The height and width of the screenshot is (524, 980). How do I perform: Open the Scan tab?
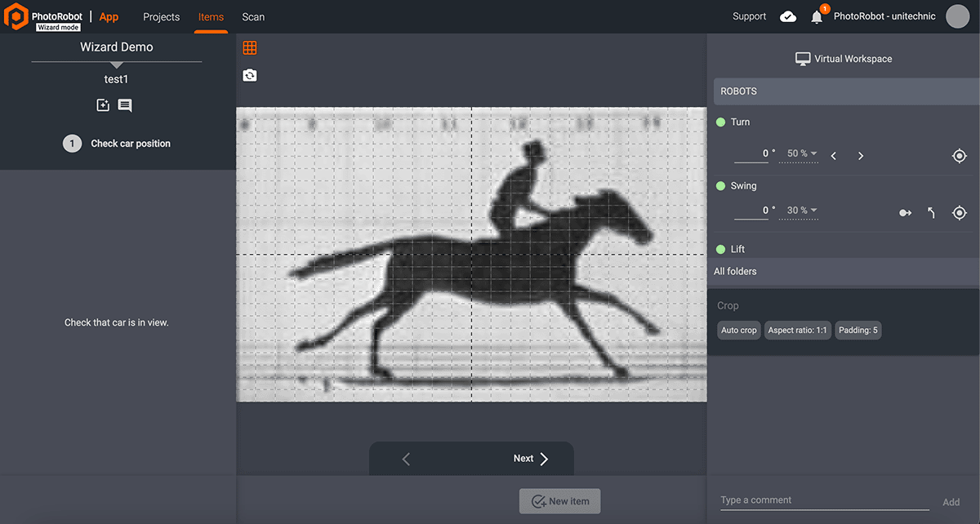click(x=253, y=17)
